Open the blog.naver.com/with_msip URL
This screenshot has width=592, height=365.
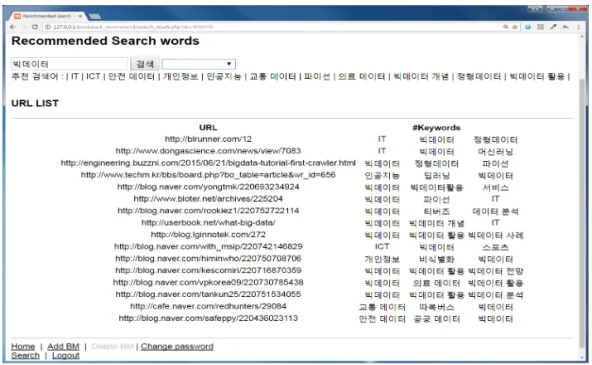coord(208,246)
